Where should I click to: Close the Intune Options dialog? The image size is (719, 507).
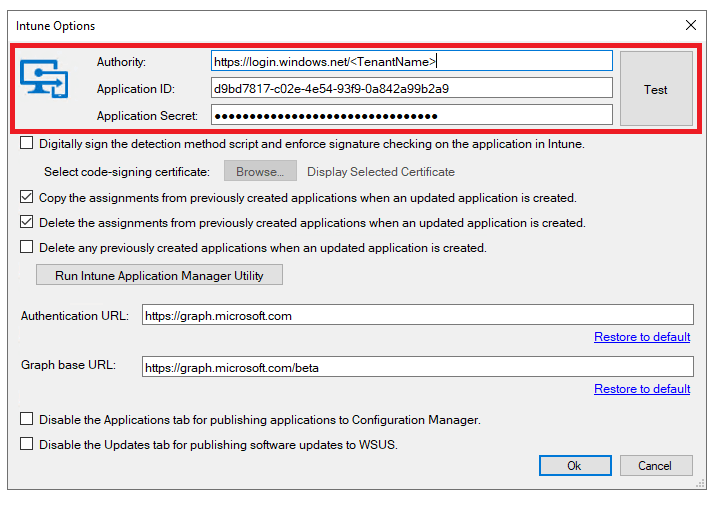coord(691,25)
